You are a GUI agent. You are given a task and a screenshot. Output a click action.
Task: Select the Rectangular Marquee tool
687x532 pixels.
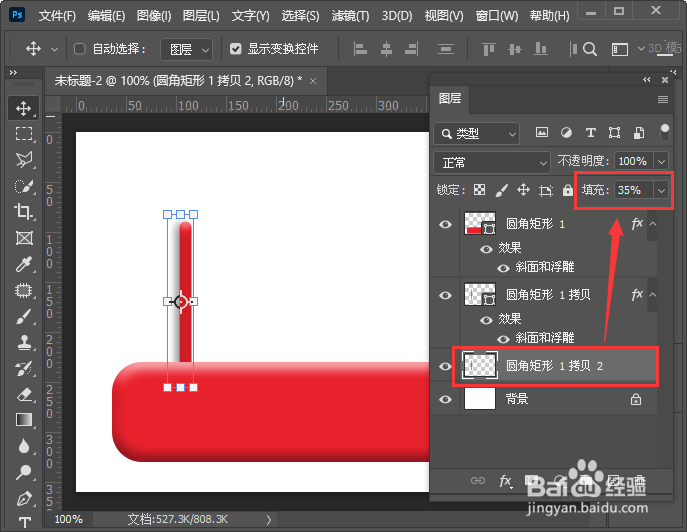pos(24,134)
